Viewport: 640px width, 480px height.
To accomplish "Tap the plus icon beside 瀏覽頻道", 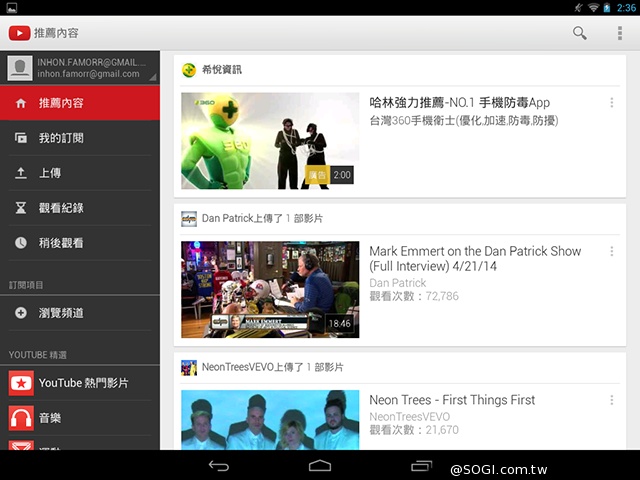I will 21,313.
